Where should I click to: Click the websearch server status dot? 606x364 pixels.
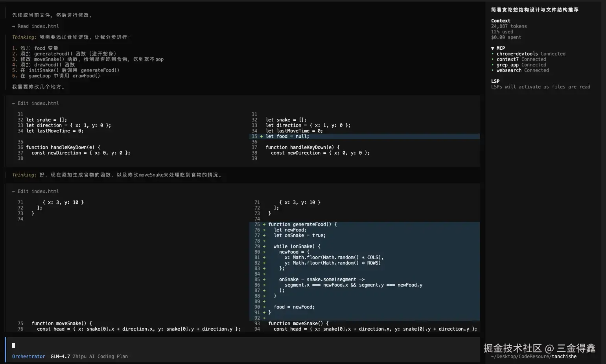pyautogui.click(x=492, y=70)
